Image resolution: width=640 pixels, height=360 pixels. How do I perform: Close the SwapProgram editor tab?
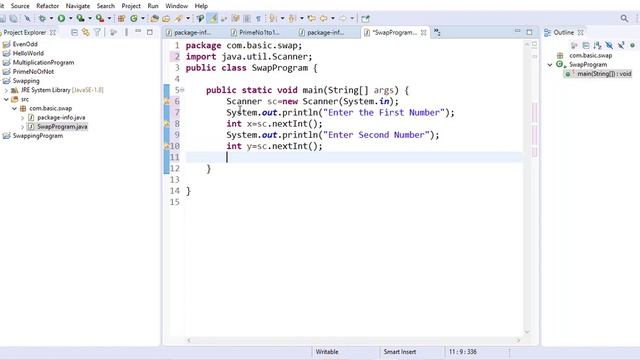click(x=424, y=32)
